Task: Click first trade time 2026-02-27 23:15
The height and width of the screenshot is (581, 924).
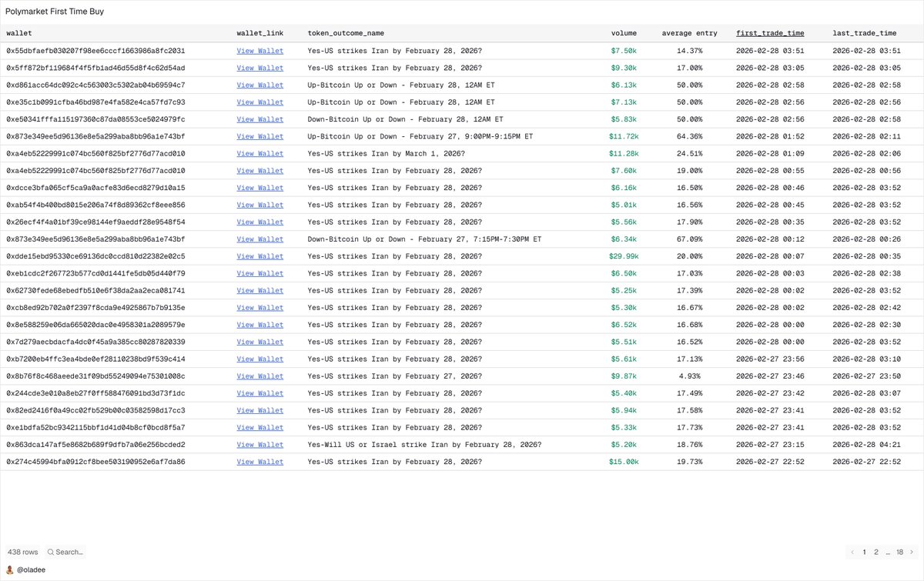Action: coord(770,445)
